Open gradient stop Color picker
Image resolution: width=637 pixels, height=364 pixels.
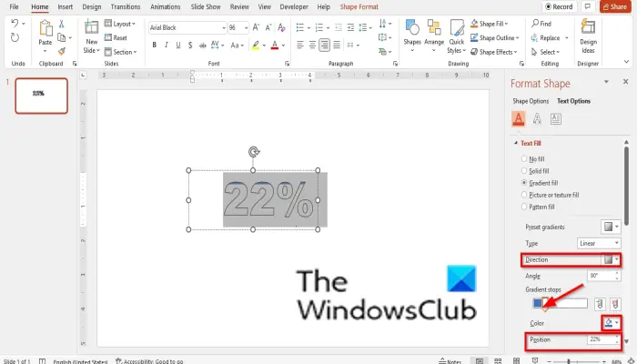coord(612,323)
